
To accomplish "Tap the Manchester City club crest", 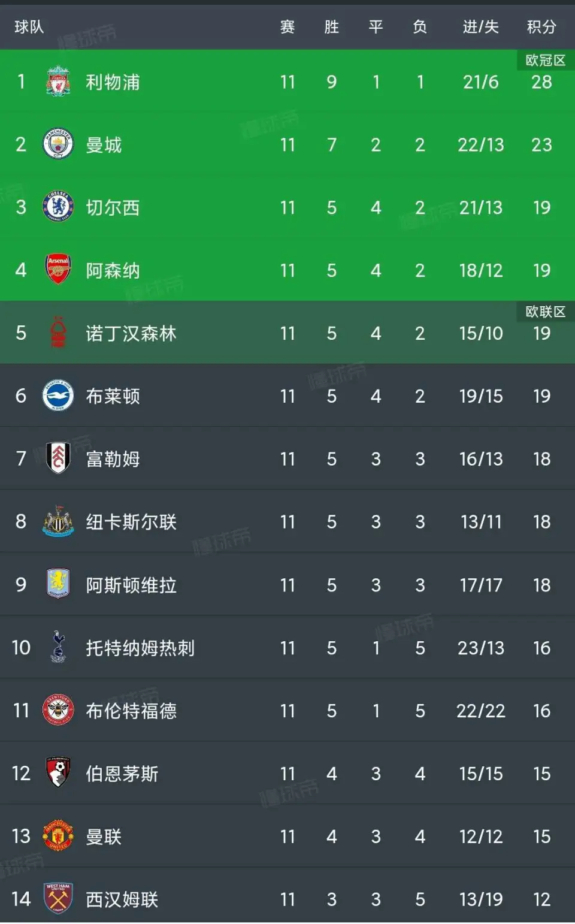I will 58,144.
